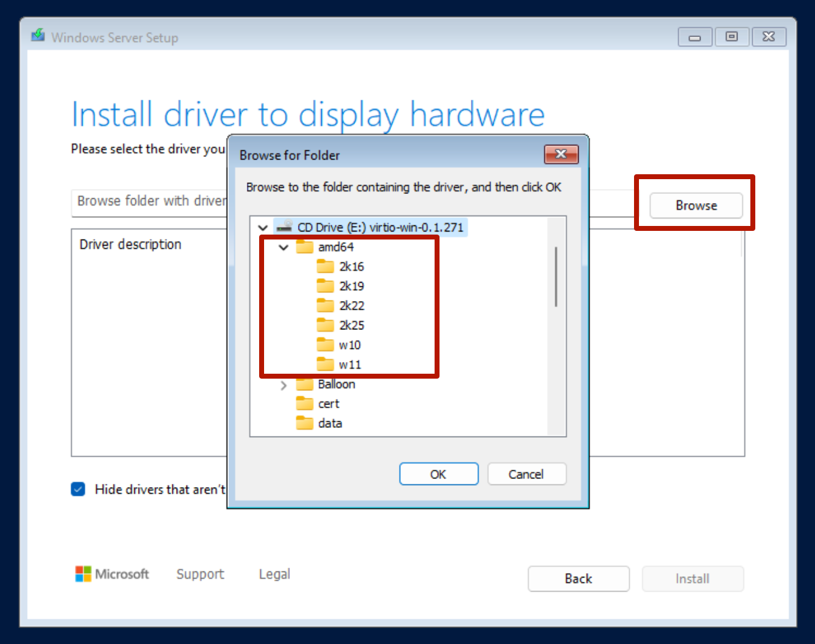
Task: Click the amd64 folder icon
Action: coord(304,247)
